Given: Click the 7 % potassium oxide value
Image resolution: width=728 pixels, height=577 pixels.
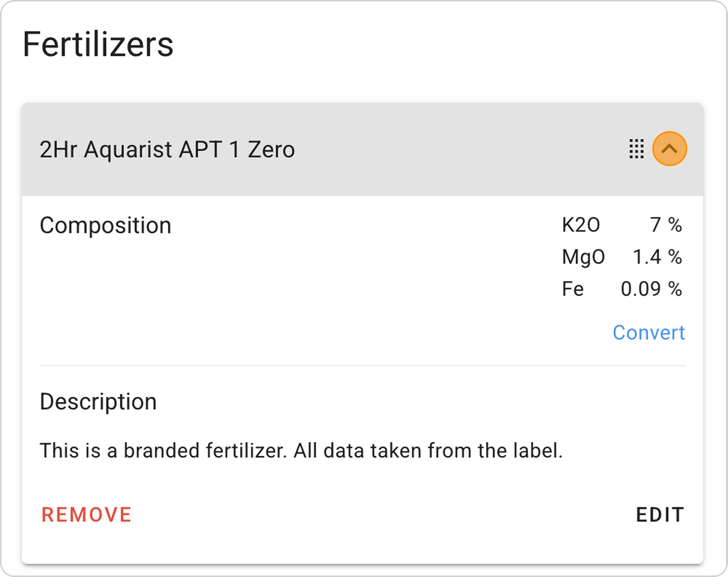Looking at the screenshot, I should [665, 225].
